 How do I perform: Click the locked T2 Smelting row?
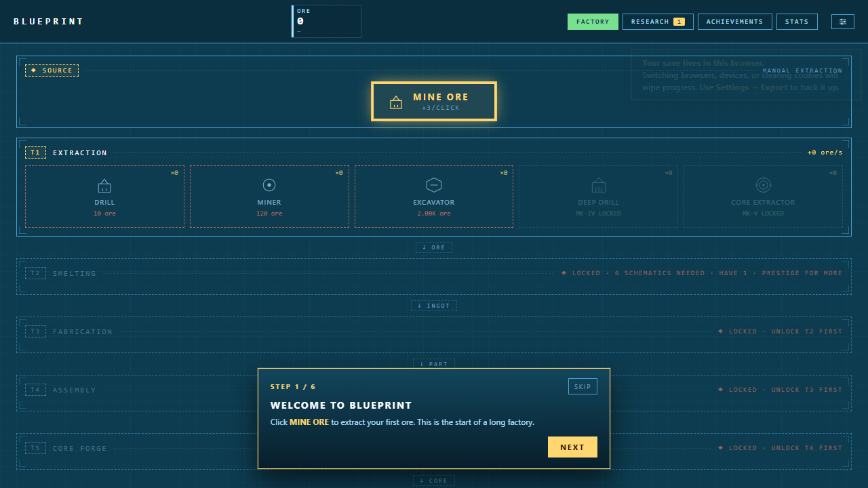click(x=434, y=276)
